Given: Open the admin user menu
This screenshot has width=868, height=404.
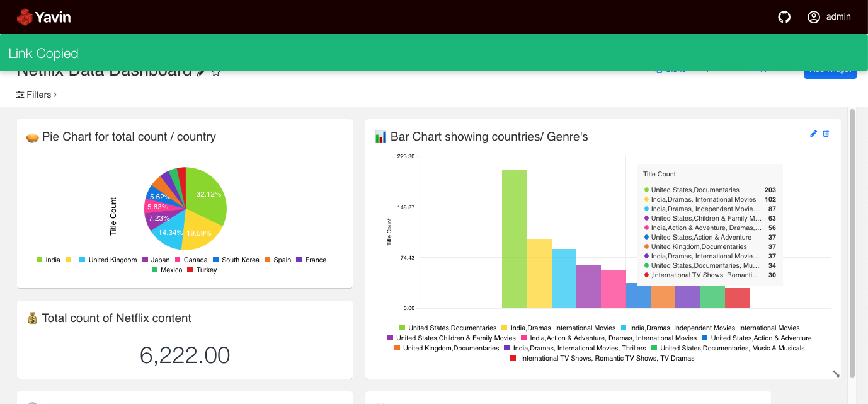Looking at the screenshot, I should click(829, 17).
